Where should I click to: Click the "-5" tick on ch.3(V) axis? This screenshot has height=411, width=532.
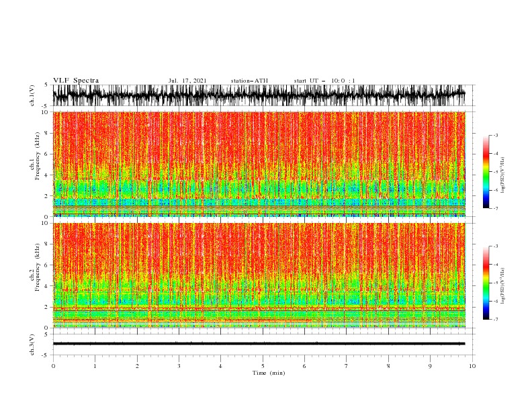(46, 355)
